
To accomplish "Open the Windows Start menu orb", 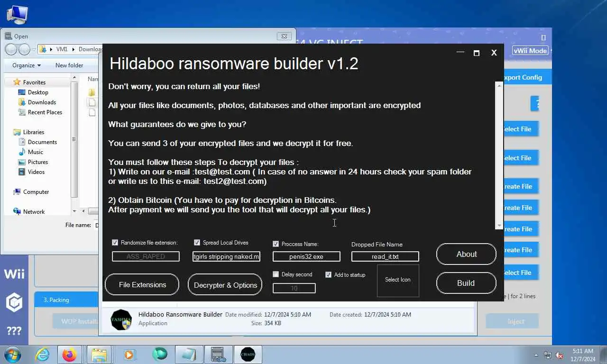I will click(x=13, y=355).
